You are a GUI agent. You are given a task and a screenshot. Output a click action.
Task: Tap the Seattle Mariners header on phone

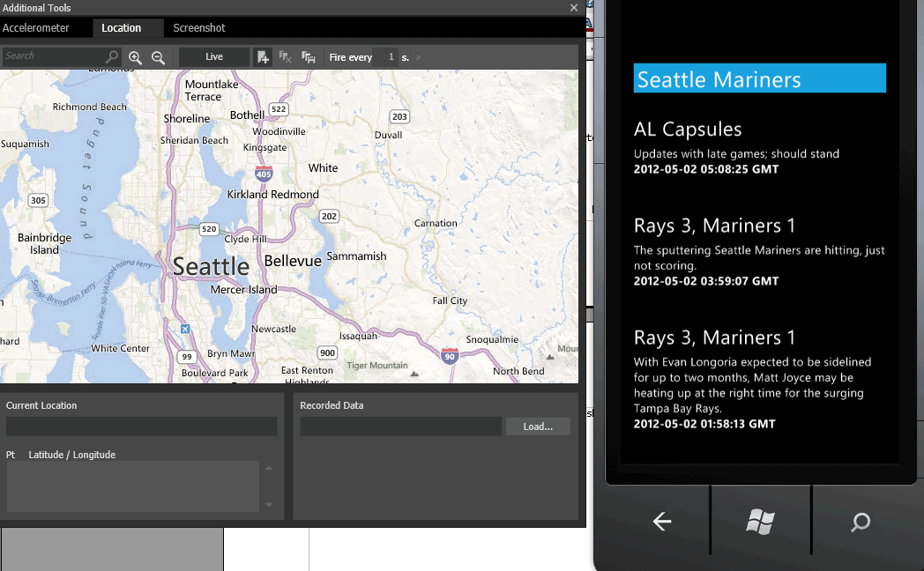[760, 78]
